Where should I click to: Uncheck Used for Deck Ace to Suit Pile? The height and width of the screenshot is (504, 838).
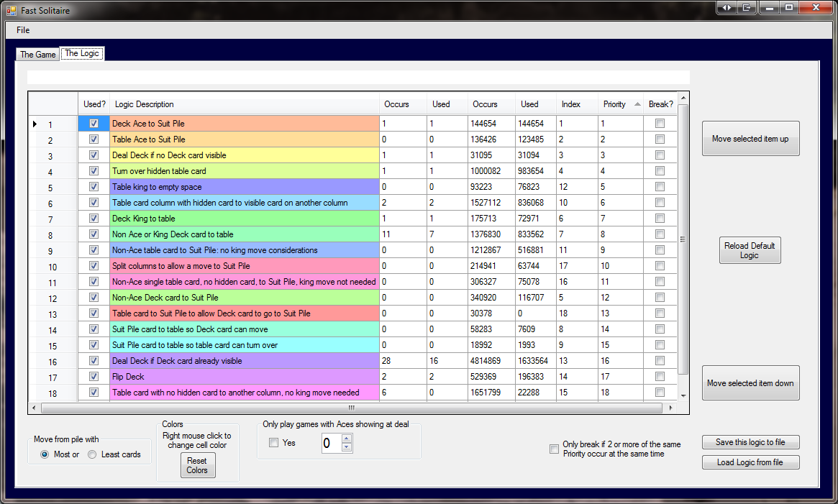(94, 124)
